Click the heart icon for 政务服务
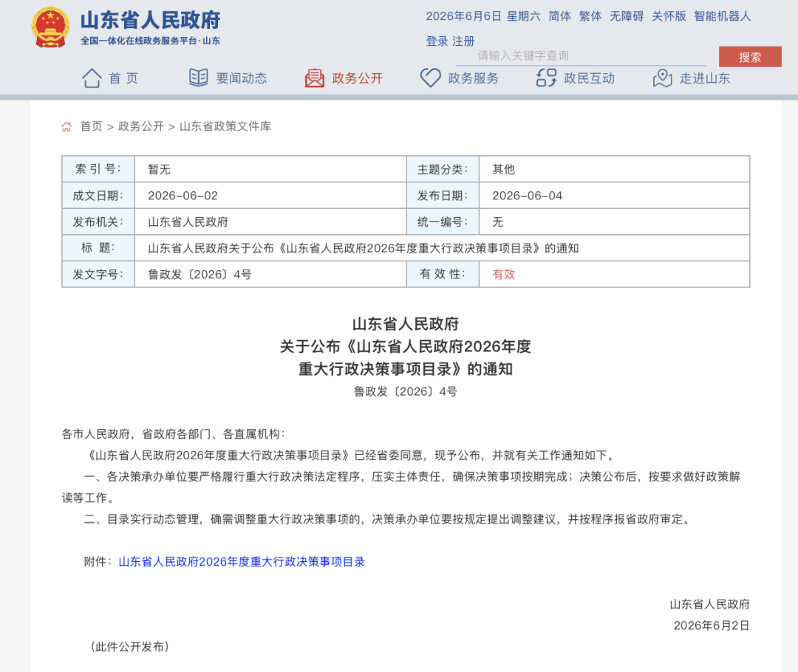The height and width of the screenshot is (672, 798). (x=431, y=78)
